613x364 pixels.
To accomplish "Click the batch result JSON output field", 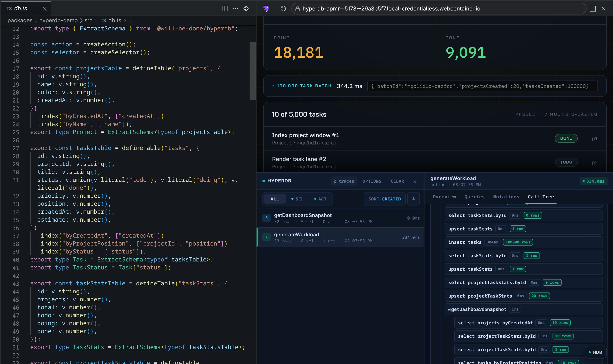I will [482, 86].
